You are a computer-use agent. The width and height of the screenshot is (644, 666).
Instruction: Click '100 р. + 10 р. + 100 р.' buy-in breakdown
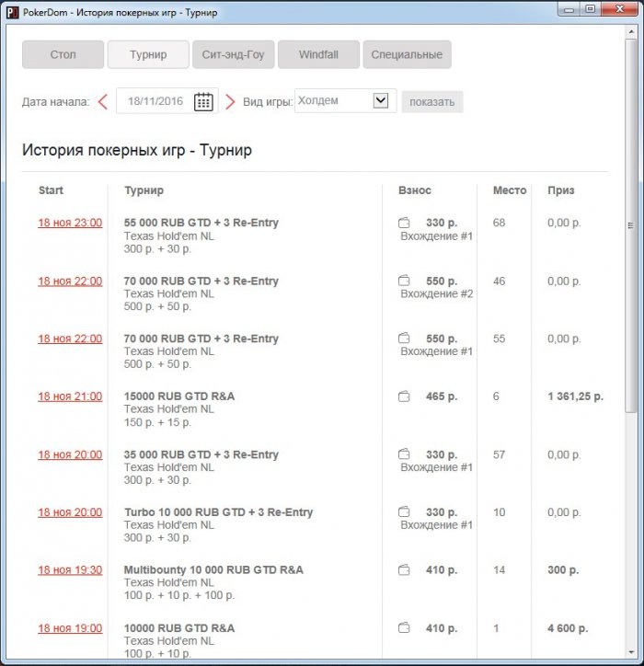179,595
